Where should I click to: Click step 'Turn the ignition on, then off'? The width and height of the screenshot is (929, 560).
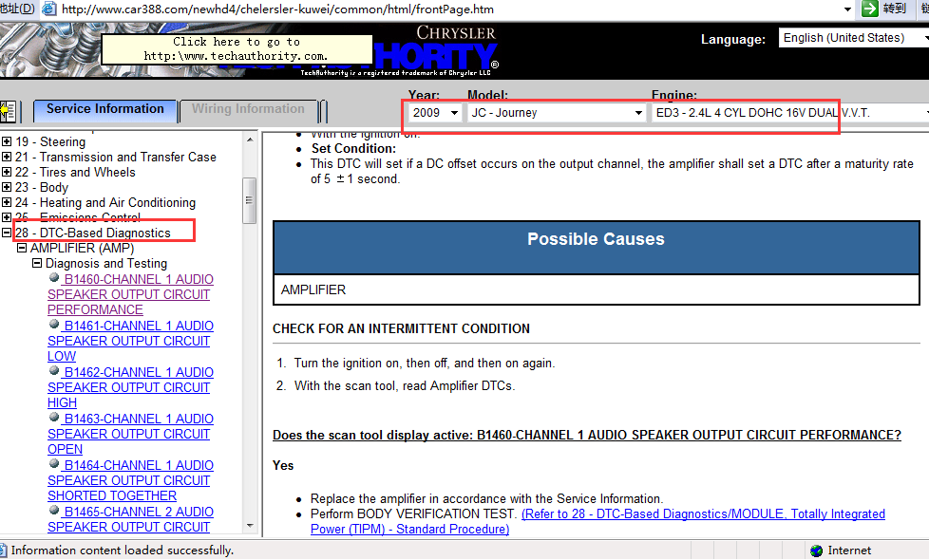pyautogui.click(x=425, y=363)
